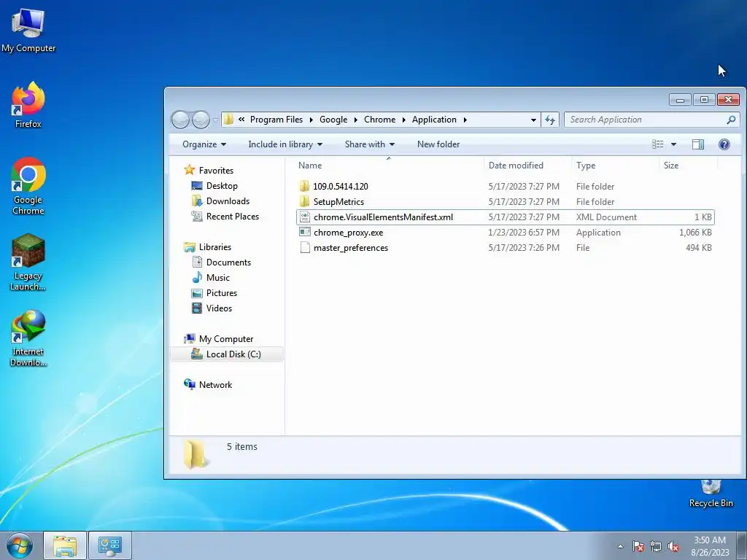Sort by Date modified column

click(527, 166)
